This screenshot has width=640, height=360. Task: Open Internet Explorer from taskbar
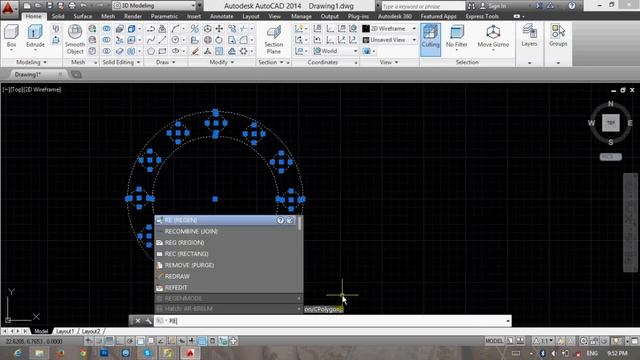point(18,353)
